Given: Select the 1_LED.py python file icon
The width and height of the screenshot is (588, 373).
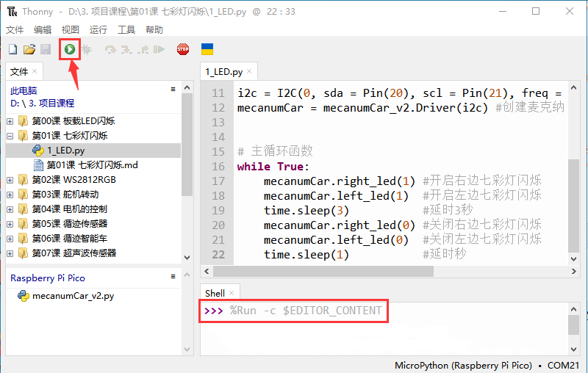Looking at the screenshot, I should pyautogui.click(x=38, y=151).
